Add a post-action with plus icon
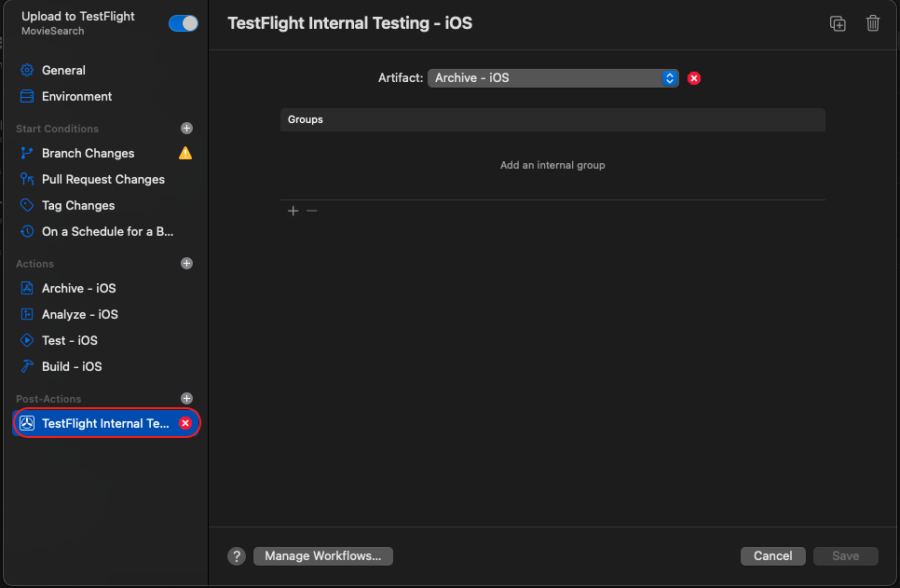Viewport: 900px width, 588px height. click(x=186, y=399)
